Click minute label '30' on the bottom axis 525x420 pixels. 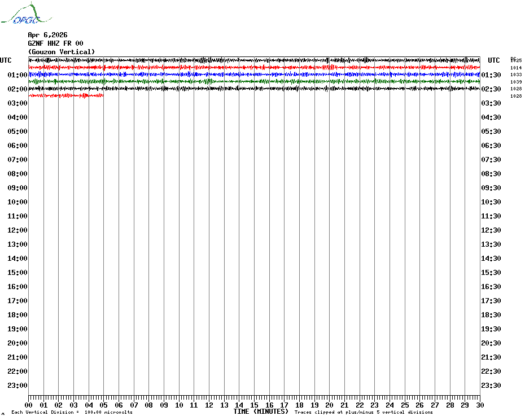click(x=480, y=405)
